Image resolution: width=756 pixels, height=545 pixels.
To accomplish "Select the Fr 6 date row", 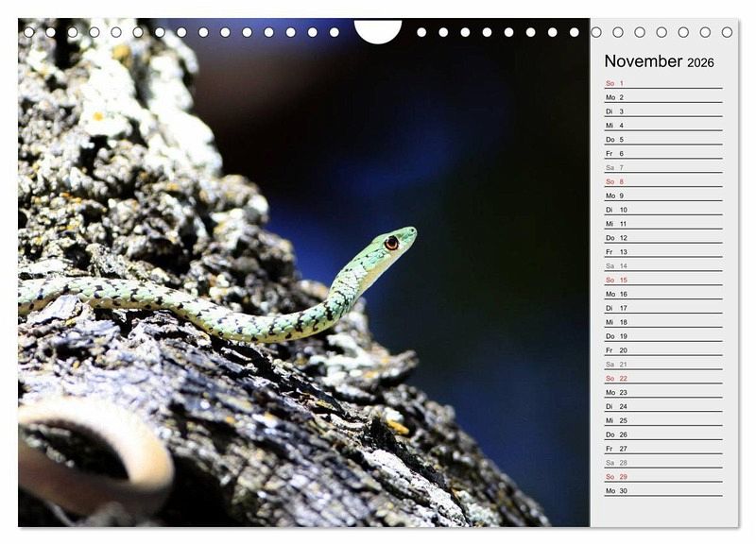I will pos(663,153).
